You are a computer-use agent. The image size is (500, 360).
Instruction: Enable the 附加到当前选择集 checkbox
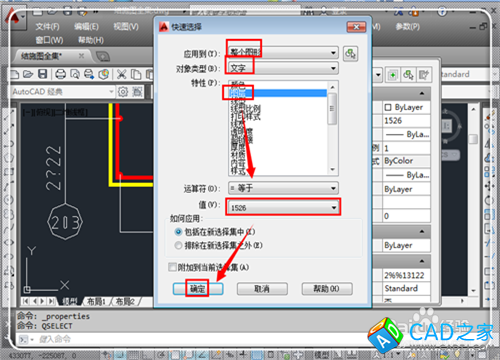(172, 267)
